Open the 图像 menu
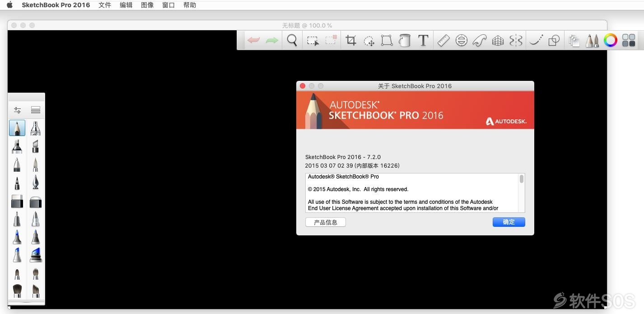This screenshot has width=644, height=314. click(147, 5)
